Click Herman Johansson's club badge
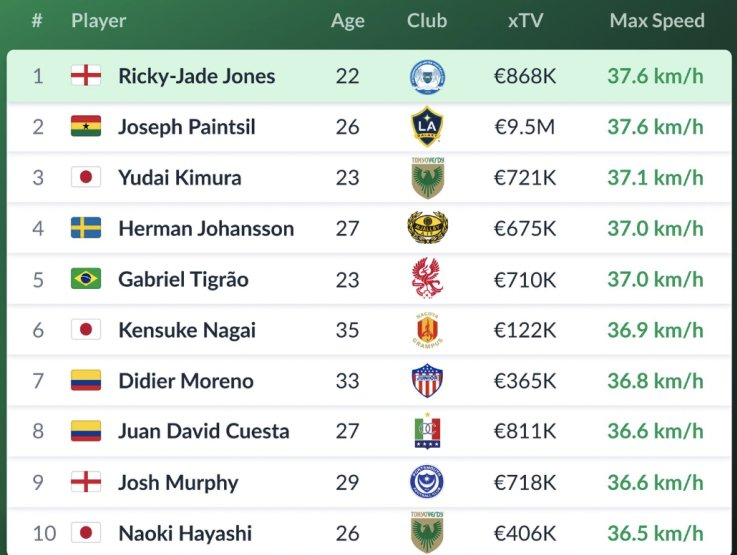The image size is (737, 555). [x=427, y=228]
